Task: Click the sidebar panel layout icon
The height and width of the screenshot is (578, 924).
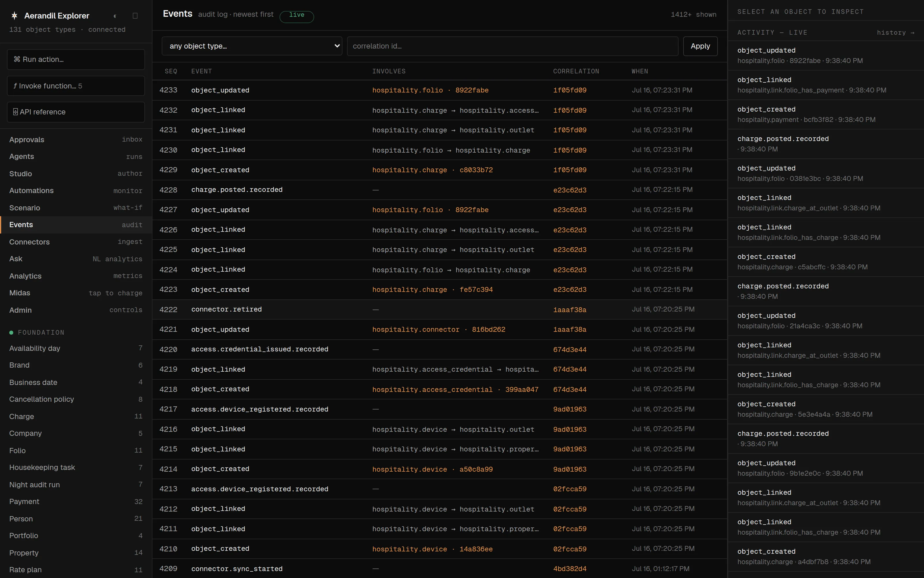Action: (x=135, y=16)
